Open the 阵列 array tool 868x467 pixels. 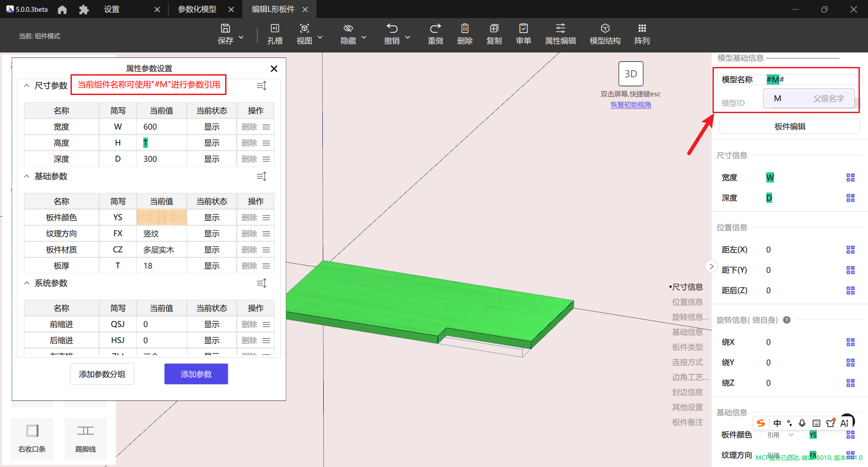coord(642,34)
